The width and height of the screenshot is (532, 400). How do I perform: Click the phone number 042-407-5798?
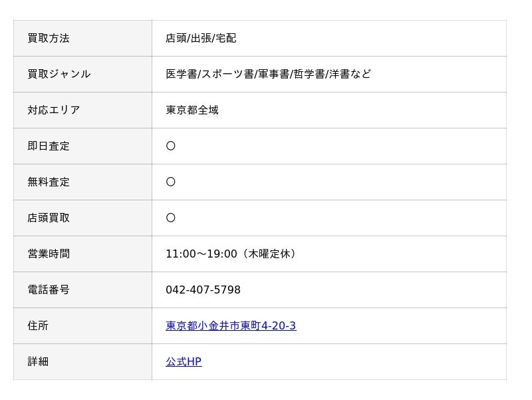point(203,290)
